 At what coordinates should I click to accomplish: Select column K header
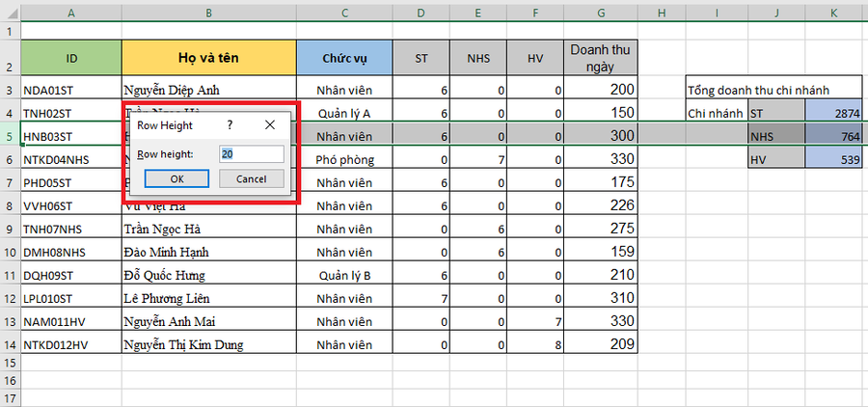tap(833, 12)
